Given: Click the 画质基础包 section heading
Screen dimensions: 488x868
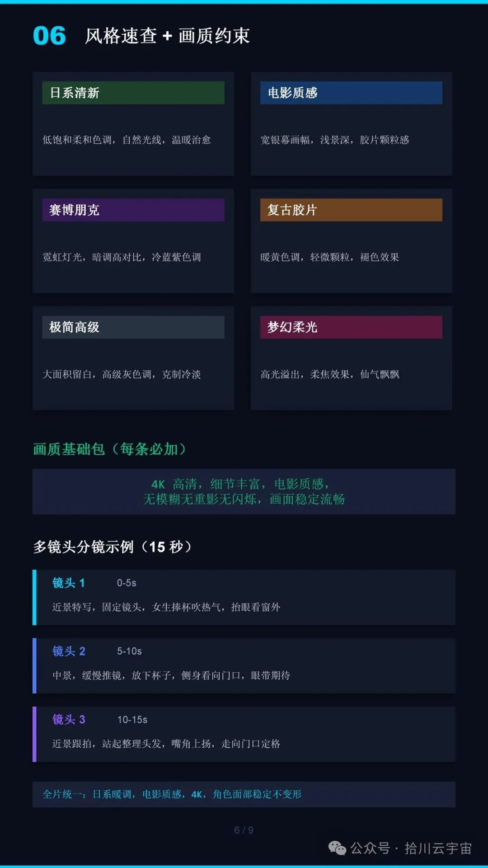Looking at the screenshot, I should pyautogui.click(x=110, y=449).
